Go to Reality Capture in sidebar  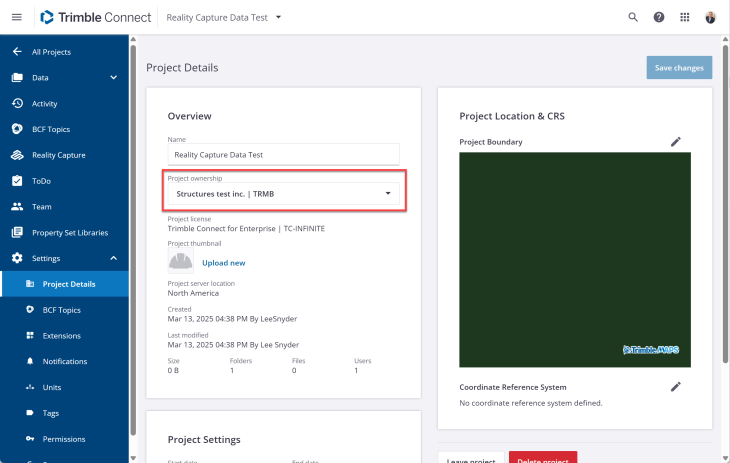click(58, 155)
